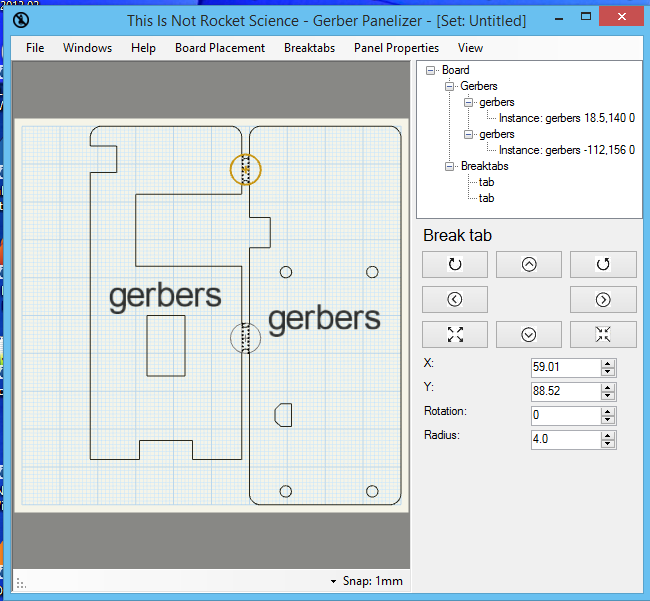
Task: Increase Radius with up spinner
Action: 608,436
